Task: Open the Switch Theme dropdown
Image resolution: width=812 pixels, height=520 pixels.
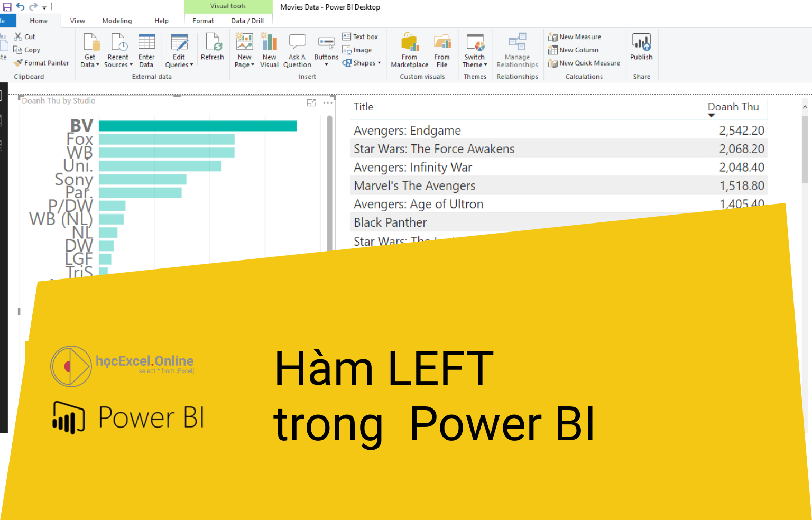Action: (475, 50)
